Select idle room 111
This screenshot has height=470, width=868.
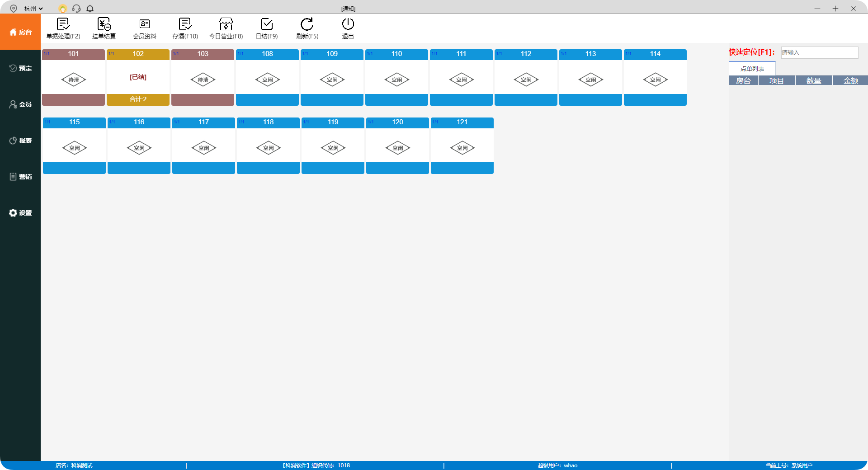point(461,77)
